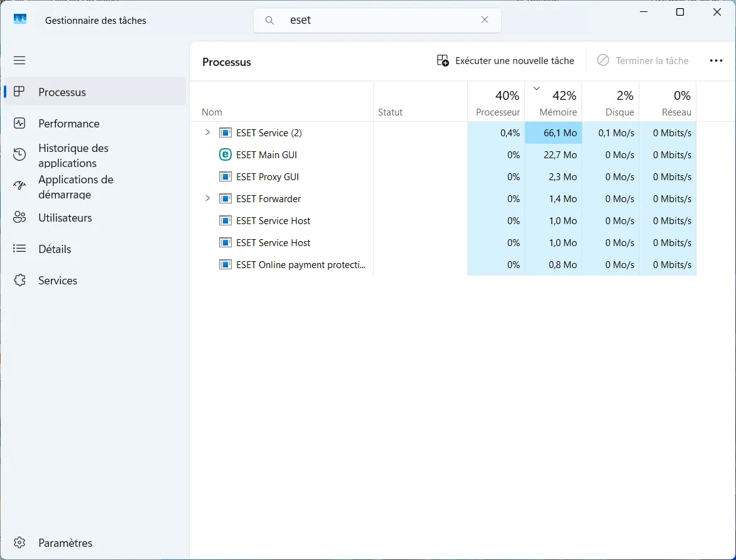This screenshot has width=736, height=560.
Task: Click the Services puzzle icon
Action: 19,280
